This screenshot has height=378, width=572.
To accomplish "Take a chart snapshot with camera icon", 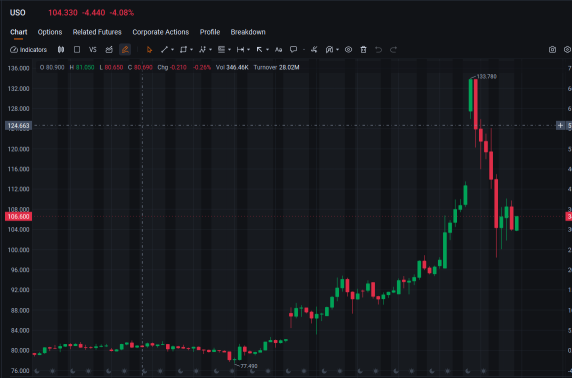I will (x=552, y=50).
